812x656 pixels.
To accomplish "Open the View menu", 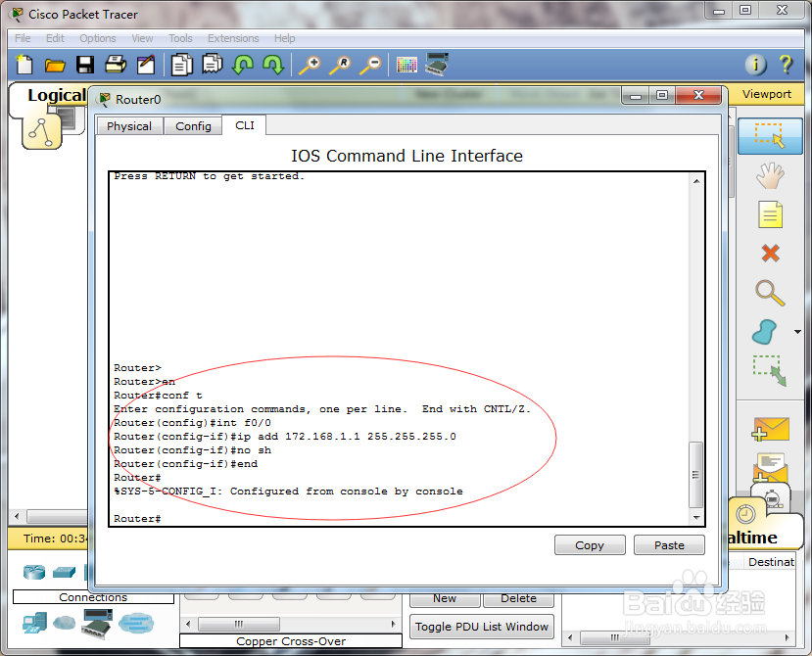I will (x=142, y=38).
